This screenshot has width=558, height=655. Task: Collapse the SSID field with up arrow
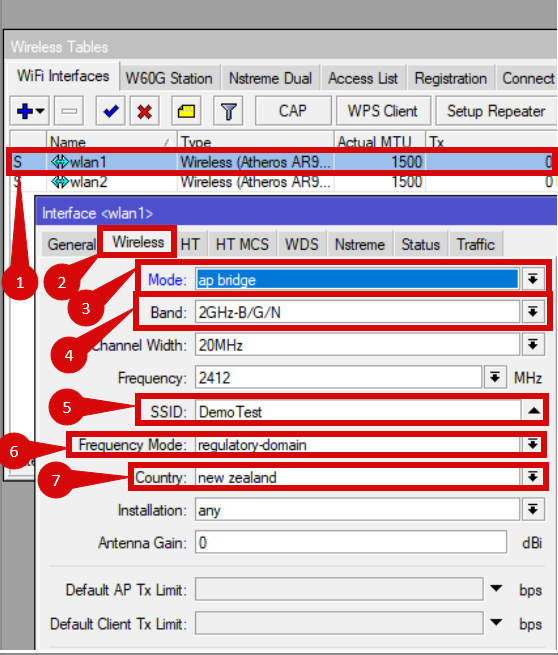click(x=533, y=411)
